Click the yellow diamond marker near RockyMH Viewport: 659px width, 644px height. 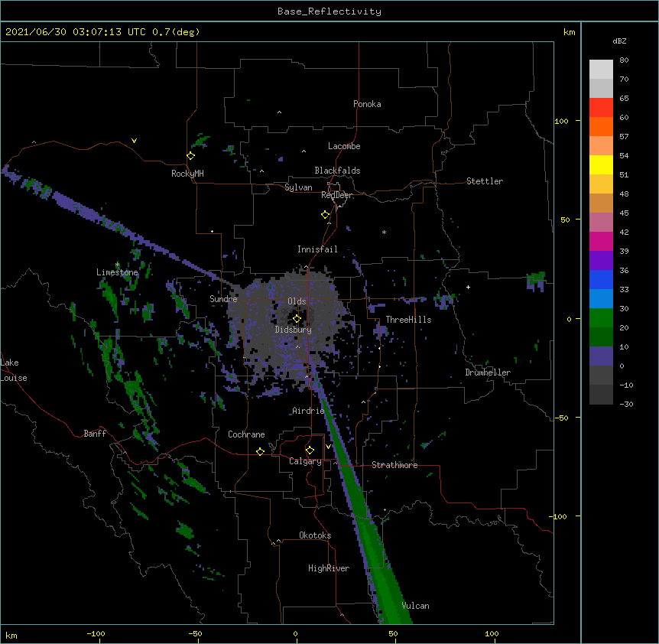(x=191, y=156)
